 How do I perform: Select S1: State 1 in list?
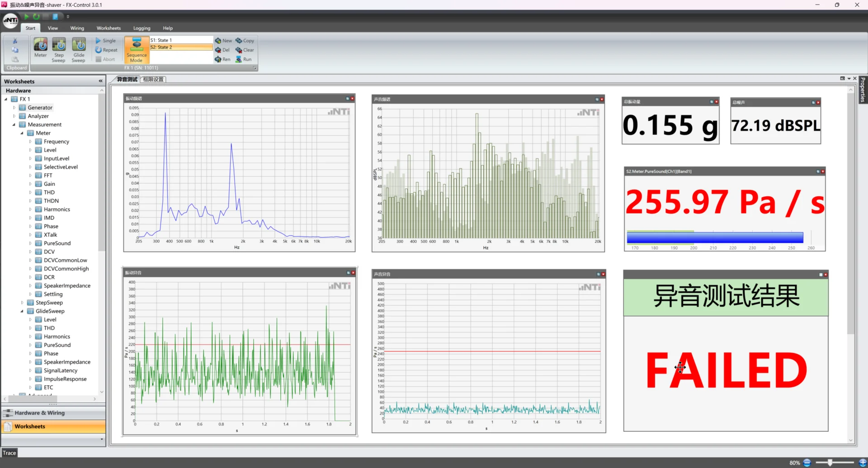click(x=181, y=40)
